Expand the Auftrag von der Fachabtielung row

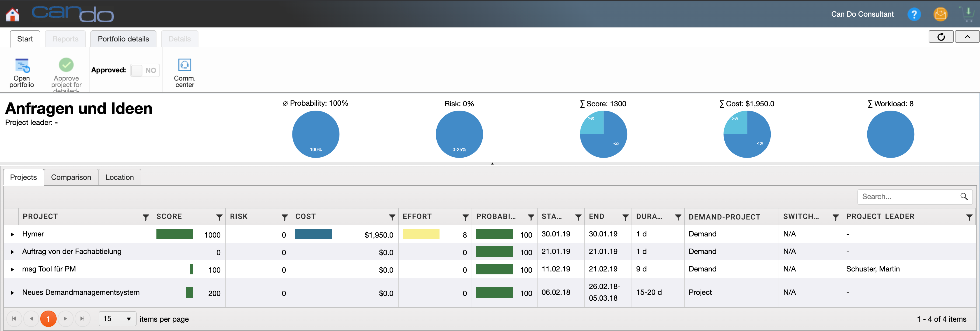[x=12, y=252]
